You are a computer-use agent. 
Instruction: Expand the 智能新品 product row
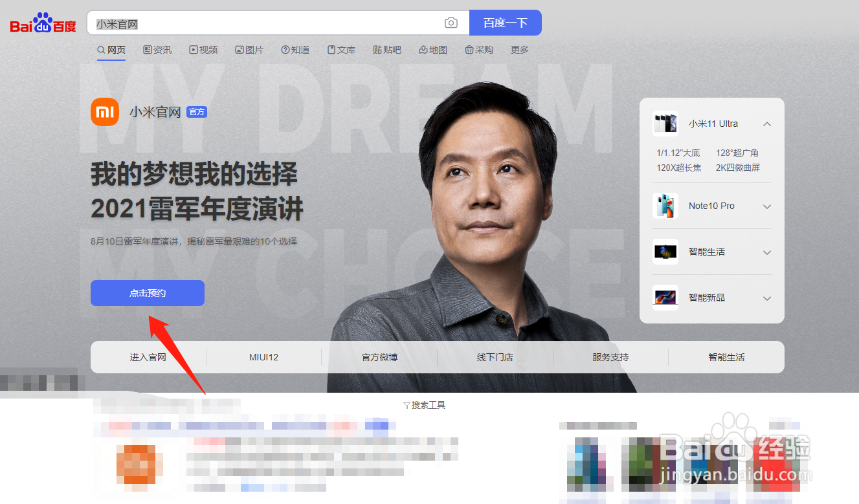pyautogui.click(x=766, y=298)
